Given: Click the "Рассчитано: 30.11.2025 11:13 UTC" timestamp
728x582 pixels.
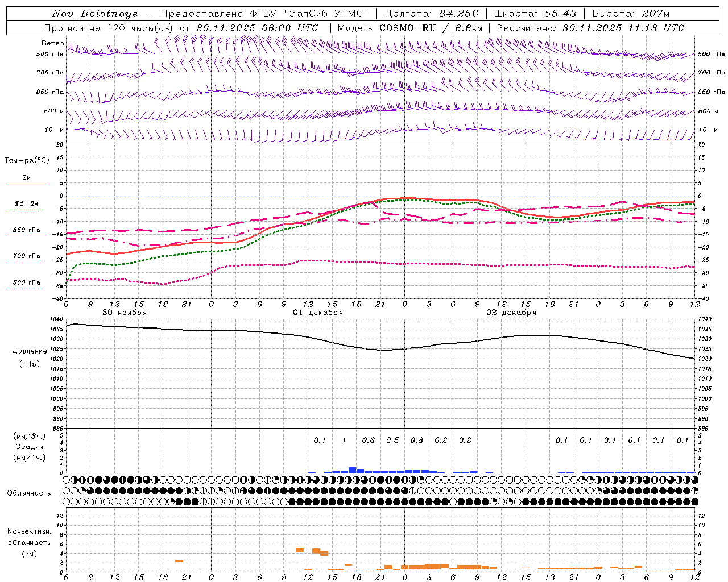Looking at the screenshot, I should 590,28.
